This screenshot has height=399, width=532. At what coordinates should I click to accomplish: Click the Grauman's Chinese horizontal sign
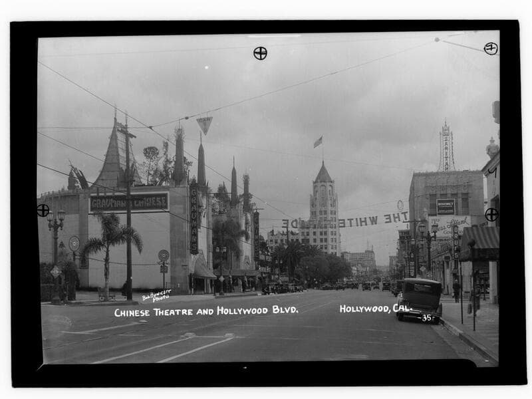pos(129,202)
